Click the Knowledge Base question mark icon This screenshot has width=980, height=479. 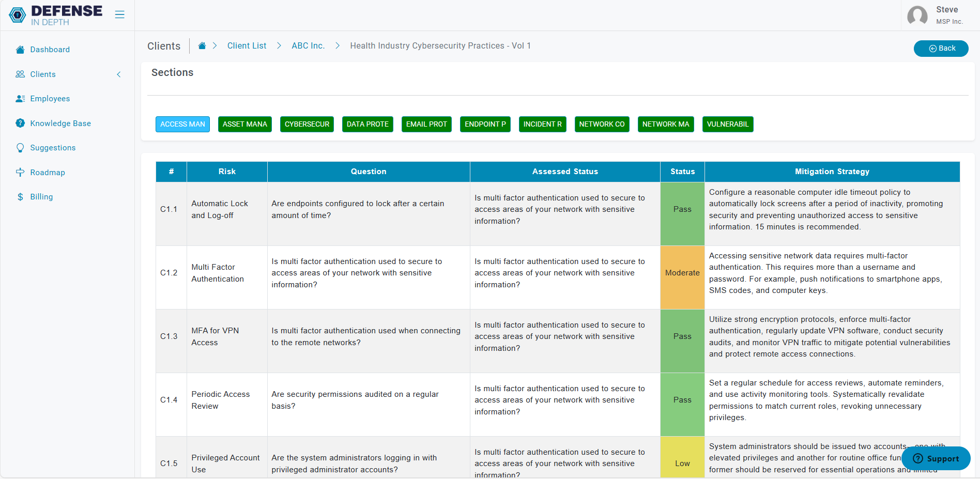click(20, 123)
